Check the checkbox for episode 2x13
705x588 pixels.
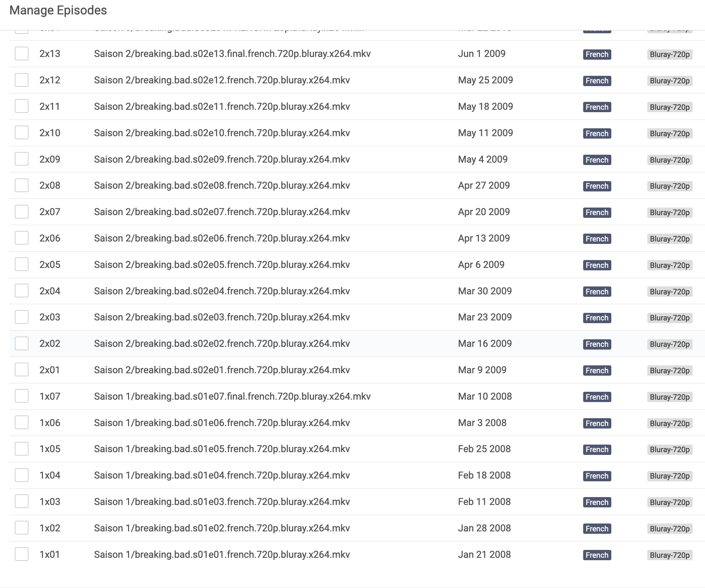point(22,54)
